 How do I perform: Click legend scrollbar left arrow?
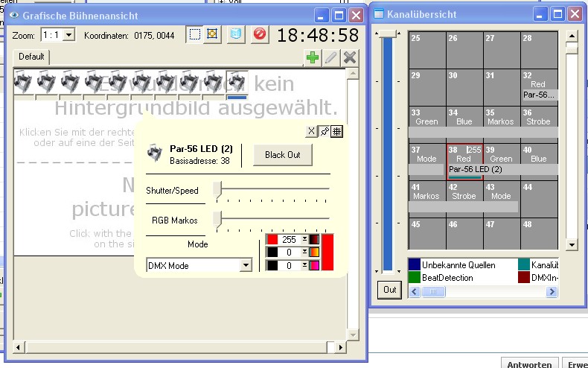point(415,292)
